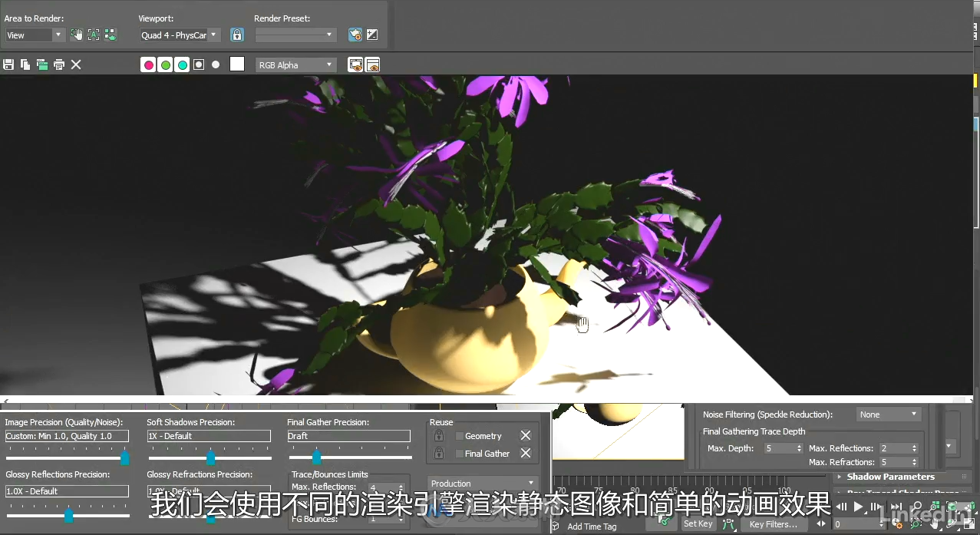Adjust the Soft Shadows Precision slider handle
The height and width of the screenshot is (535, 980).
coord(210,458)
